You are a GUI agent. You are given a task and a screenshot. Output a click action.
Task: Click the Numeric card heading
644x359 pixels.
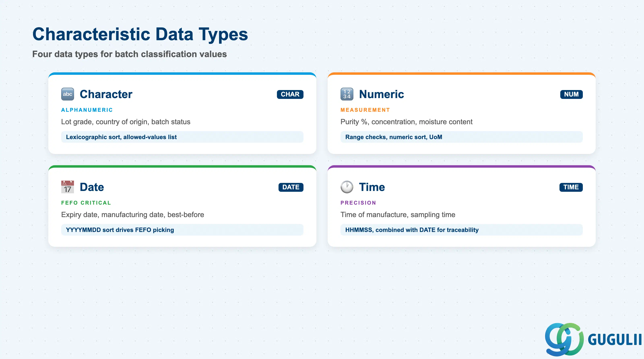coord(381,94)
